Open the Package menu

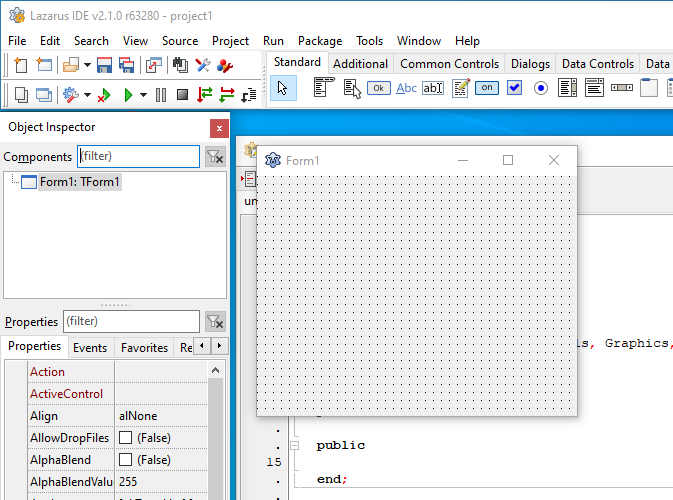coord(319,41)
